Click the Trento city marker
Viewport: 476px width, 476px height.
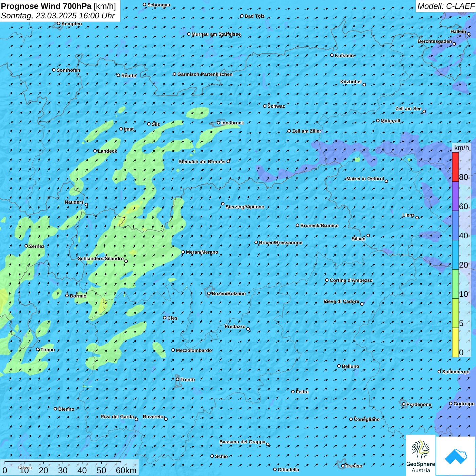pos(177,379)
